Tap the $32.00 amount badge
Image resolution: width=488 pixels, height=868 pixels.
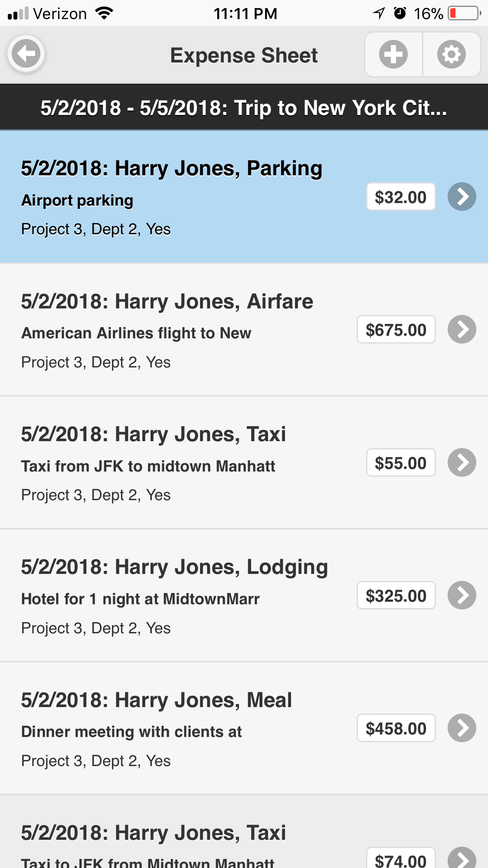[x=400, y=197]
